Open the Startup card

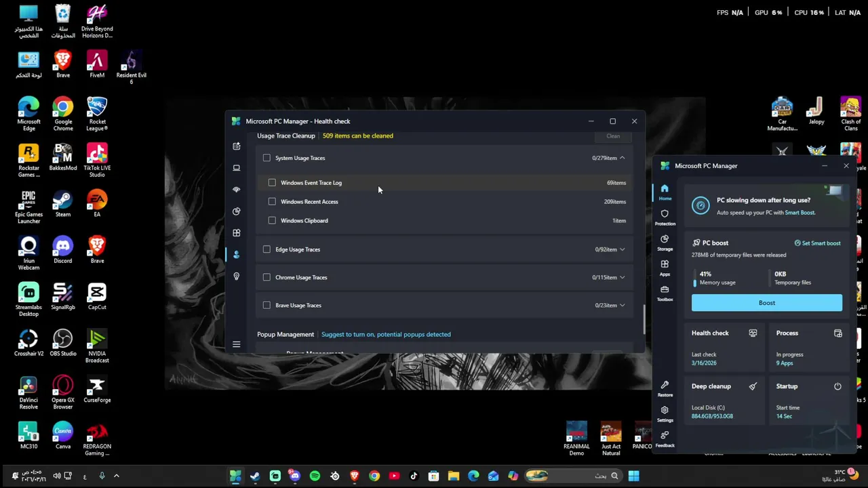[809, 401]
